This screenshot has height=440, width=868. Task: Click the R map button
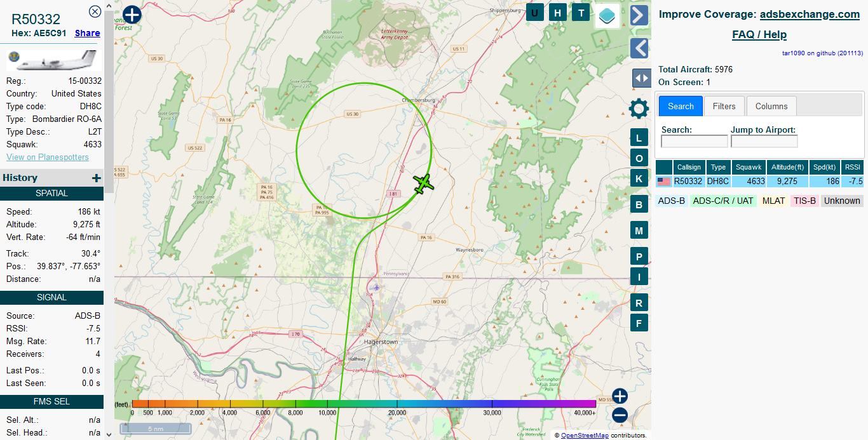tap(639, 303)
